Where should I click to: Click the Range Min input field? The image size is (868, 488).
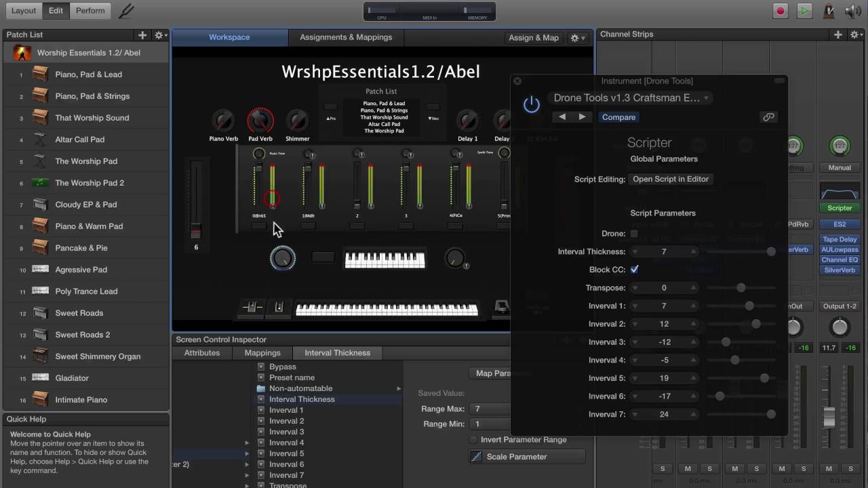(x=490, y=424)
